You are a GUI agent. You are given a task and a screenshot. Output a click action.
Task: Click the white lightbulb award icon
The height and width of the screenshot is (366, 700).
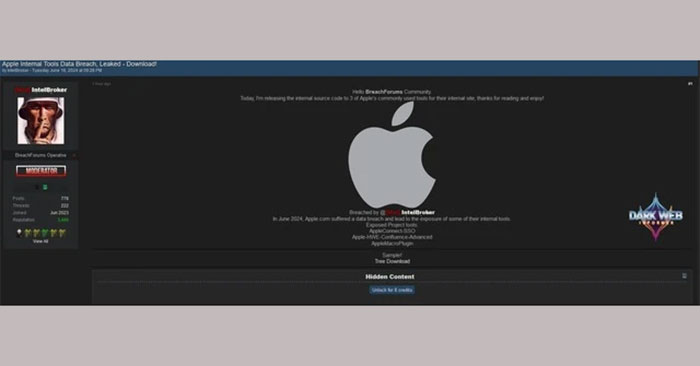(19, 233)
